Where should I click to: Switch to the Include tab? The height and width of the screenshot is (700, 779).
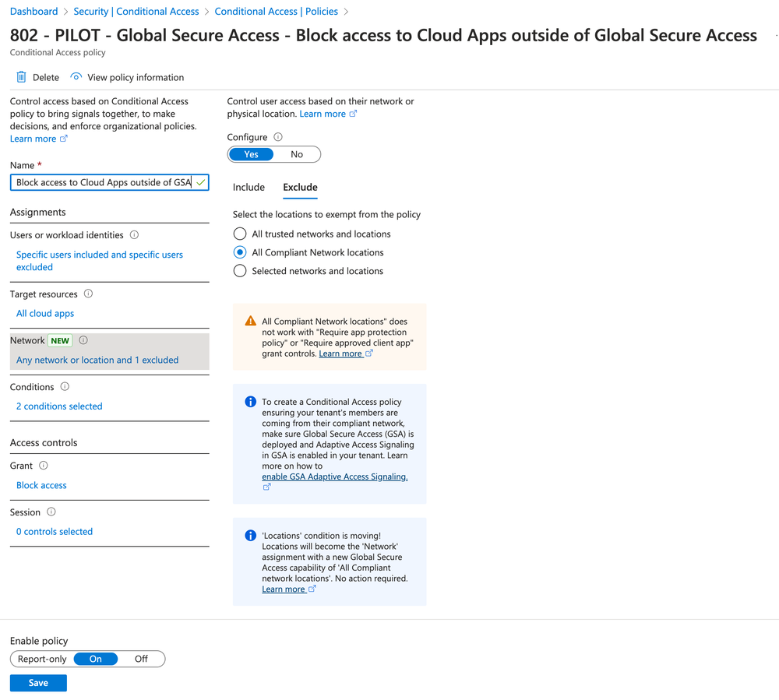click(249, 188)
